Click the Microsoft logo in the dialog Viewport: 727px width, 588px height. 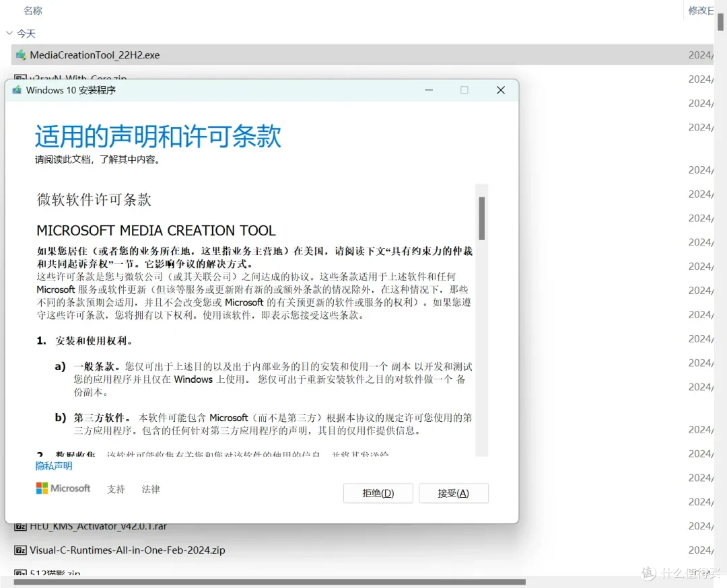[x=63, y=488]
